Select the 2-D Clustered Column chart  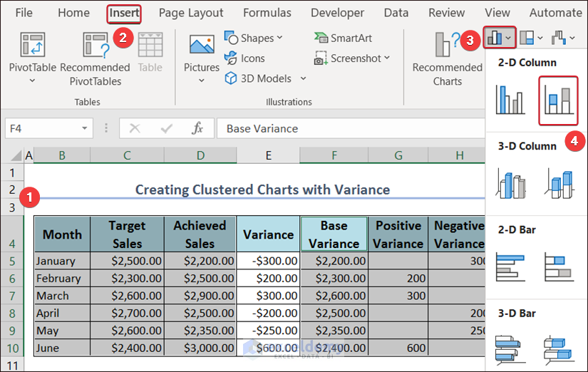(x=510, y=100)
